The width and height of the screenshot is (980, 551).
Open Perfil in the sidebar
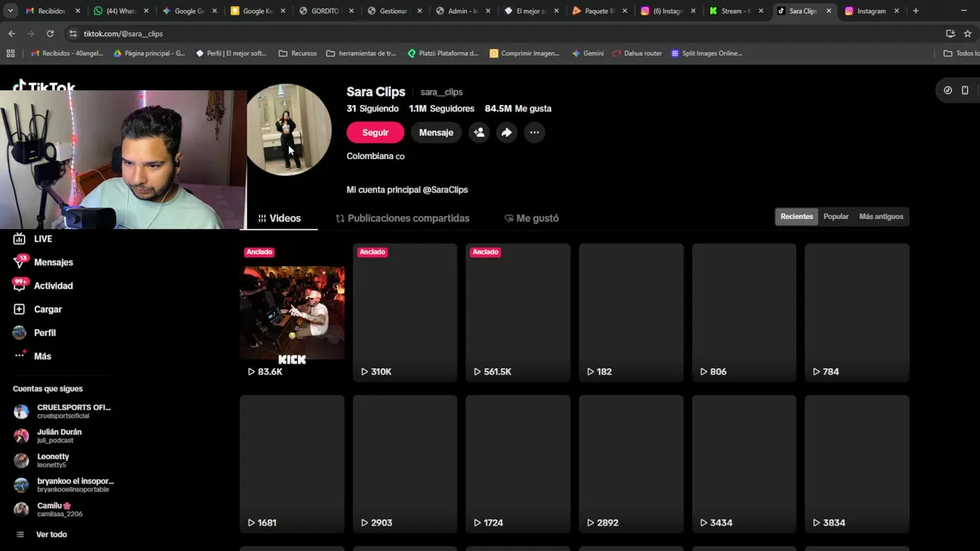click(x=35, y=333)
